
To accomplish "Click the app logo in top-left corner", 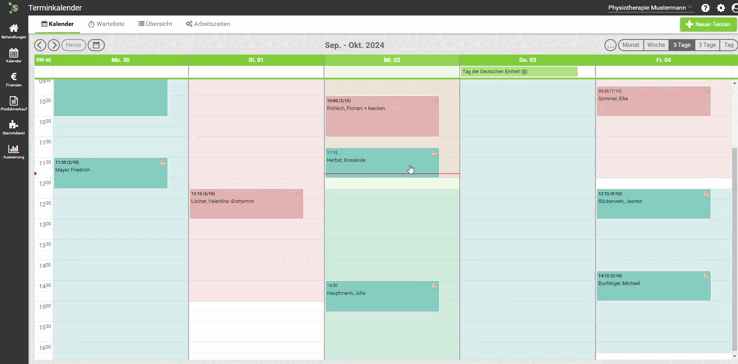I will pos(14,8).
